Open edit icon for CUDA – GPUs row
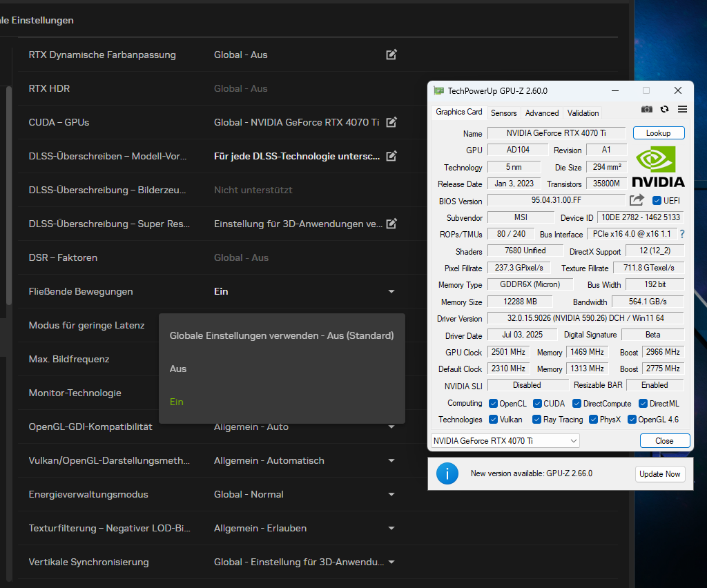 coord(391,122)
